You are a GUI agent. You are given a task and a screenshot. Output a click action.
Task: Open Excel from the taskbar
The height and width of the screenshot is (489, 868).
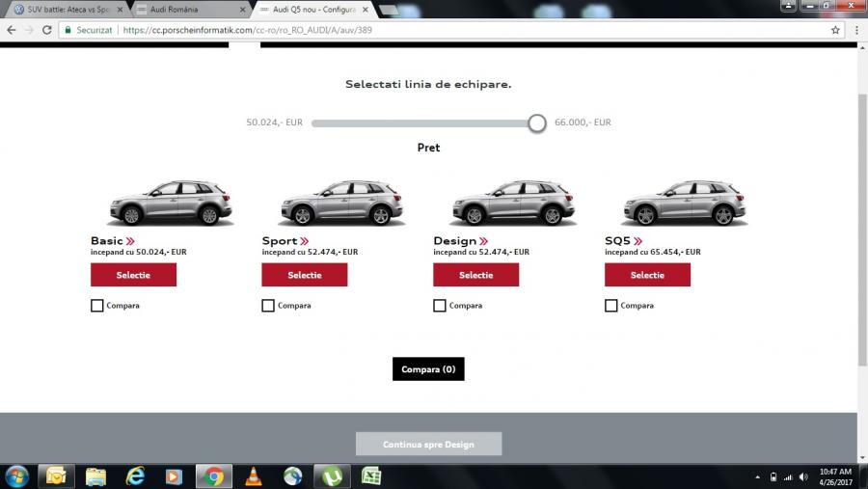370,475
